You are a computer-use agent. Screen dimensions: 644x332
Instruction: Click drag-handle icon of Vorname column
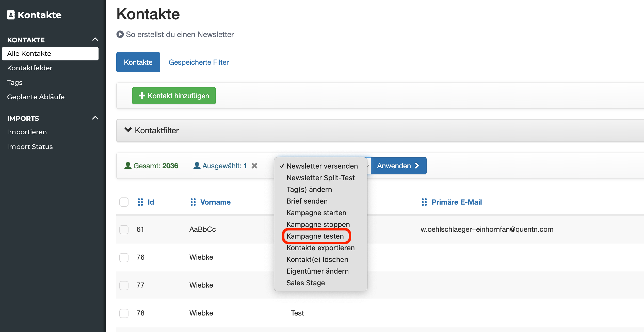[193, 202]
